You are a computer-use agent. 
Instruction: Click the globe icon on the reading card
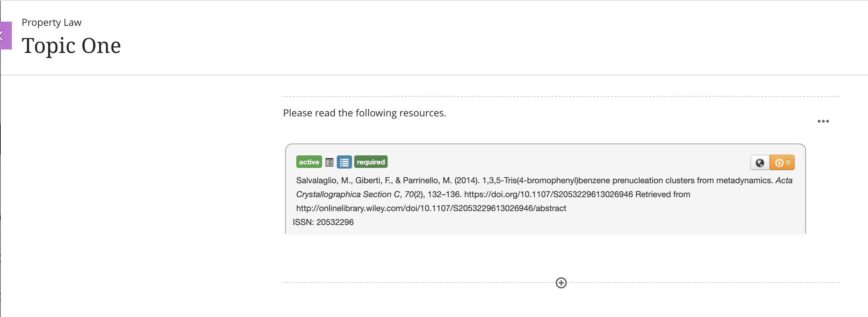pyautogui.click(x=760, y=163)
